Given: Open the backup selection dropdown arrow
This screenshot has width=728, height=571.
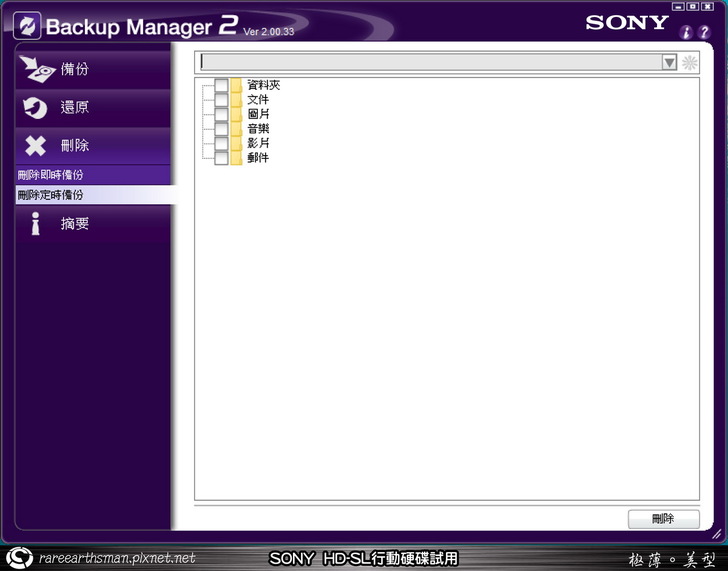Looking at the screenshot, I should [669, 62].
